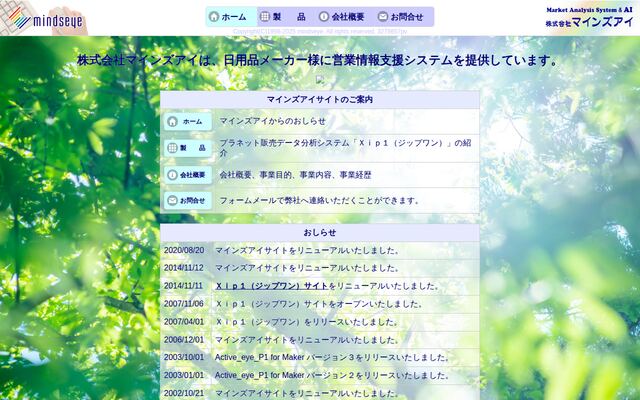Click the info icon beside 会社概要 in top navigation

tap(324, 17)
